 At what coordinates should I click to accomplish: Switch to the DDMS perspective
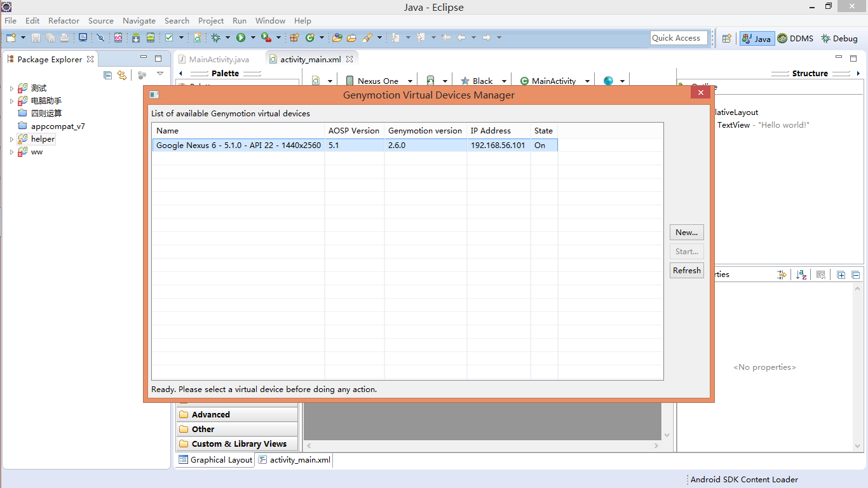[795, 38]
